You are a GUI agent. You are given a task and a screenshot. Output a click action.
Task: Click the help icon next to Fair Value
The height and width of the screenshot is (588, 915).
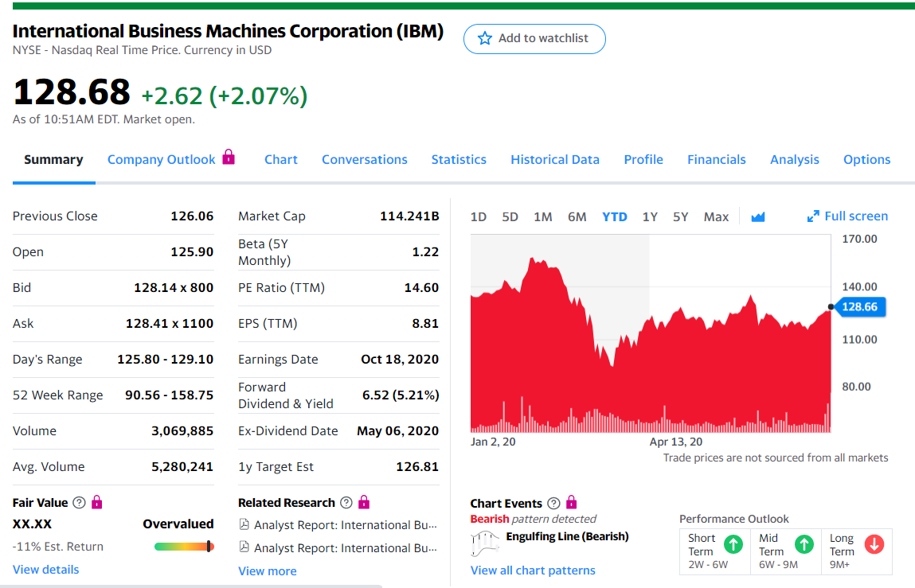(79, 503)
